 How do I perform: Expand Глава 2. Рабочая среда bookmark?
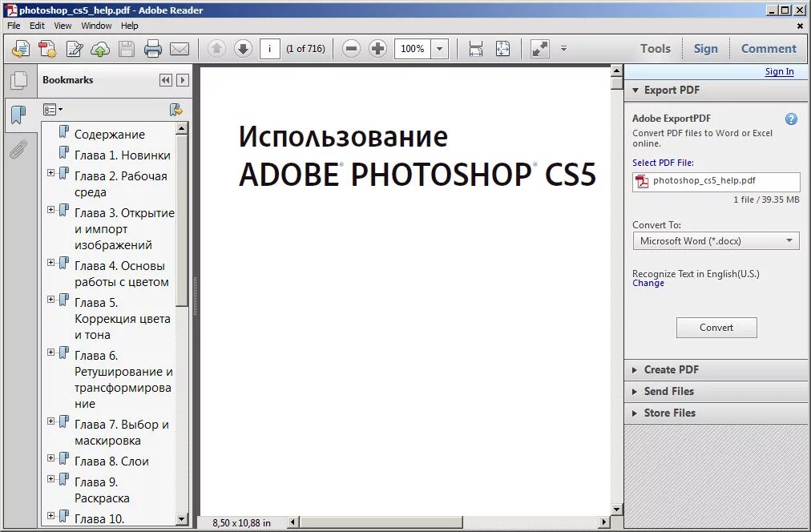tap(50, 173)
